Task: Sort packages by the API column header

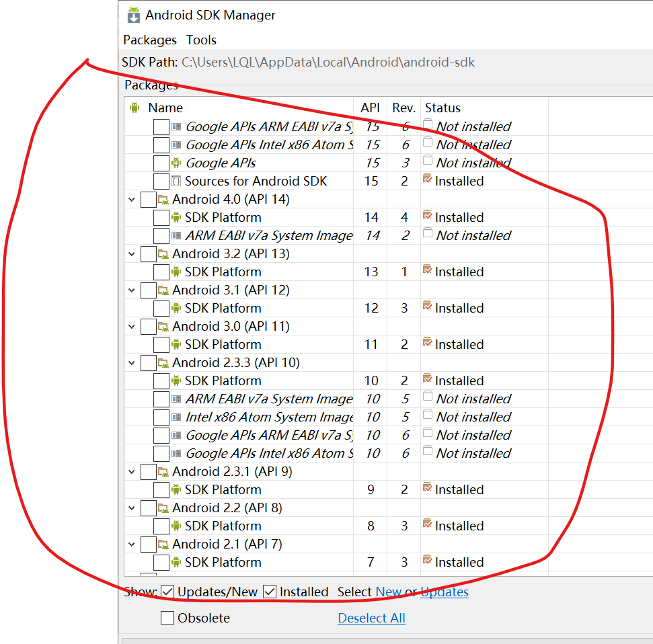Action: point(370,108)
